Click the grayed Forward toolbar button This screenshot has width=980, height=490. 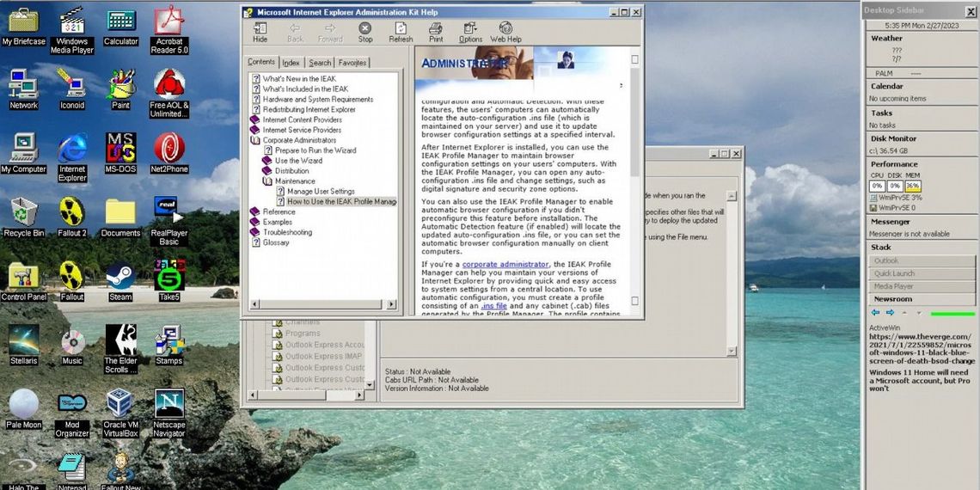click(330, 33)
